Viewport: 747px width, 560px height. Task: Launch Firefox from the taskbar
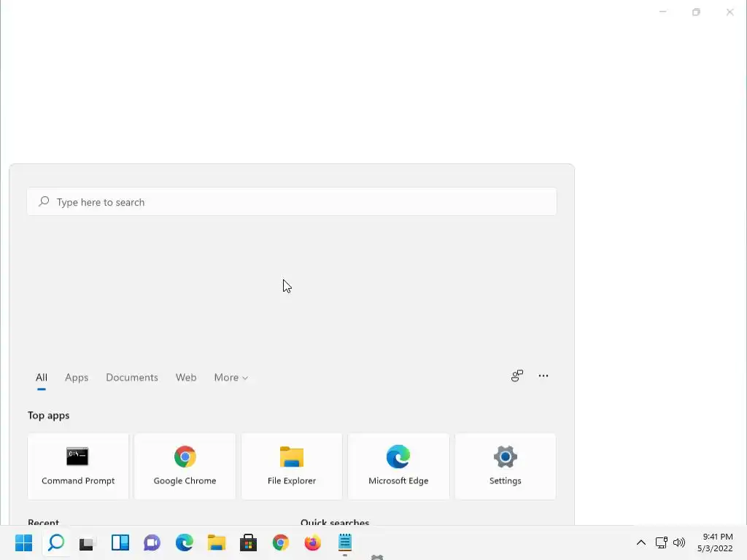click(312, 542)
